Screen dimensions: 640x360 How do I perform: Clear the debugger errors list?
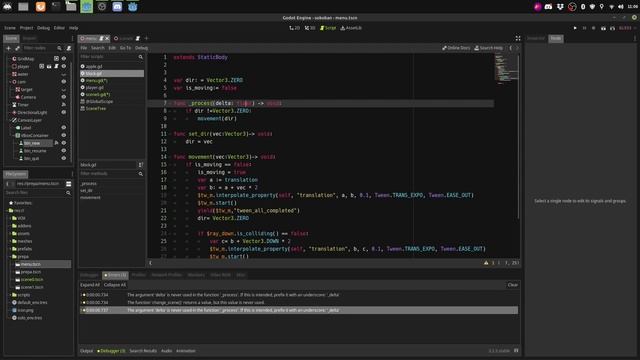513,285
